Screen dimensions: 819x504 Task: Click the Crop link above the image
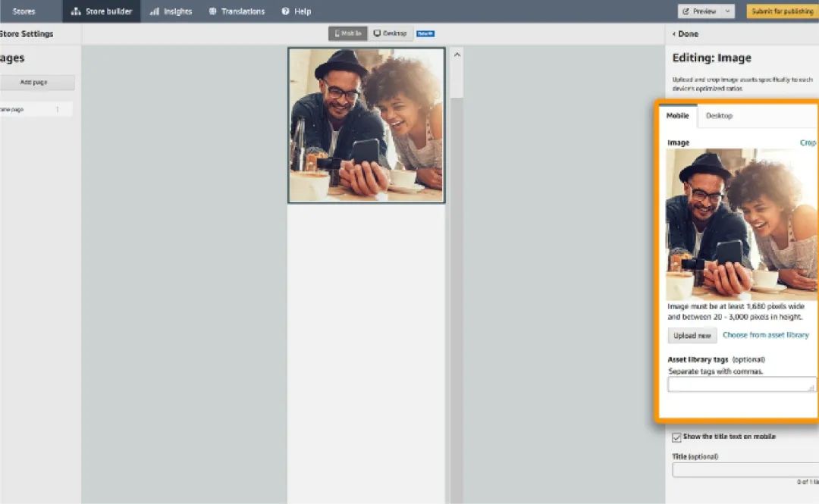click(x=808, y=142)
